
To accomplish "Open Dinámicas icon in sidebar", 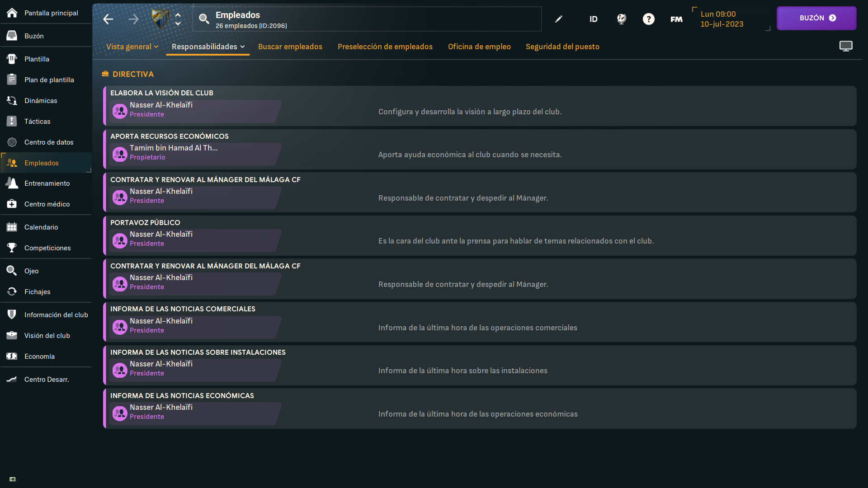I will click(12, 100).
